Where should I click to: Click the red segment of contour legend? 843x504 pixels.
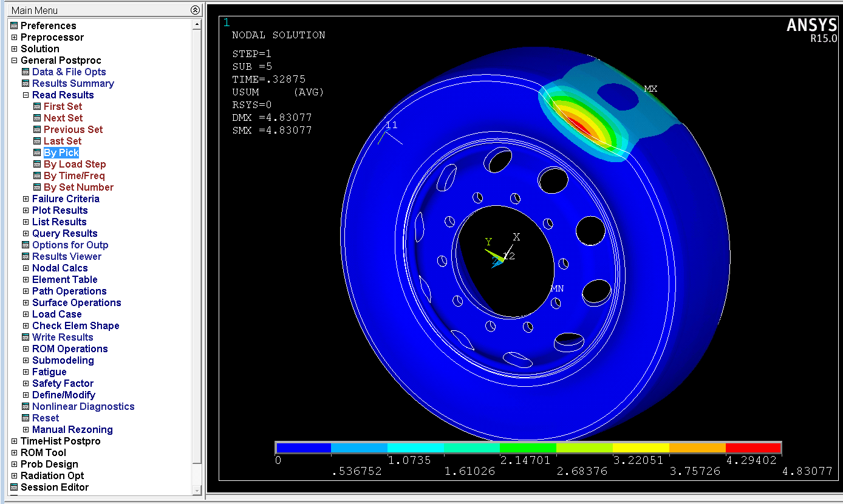point(753,448)
